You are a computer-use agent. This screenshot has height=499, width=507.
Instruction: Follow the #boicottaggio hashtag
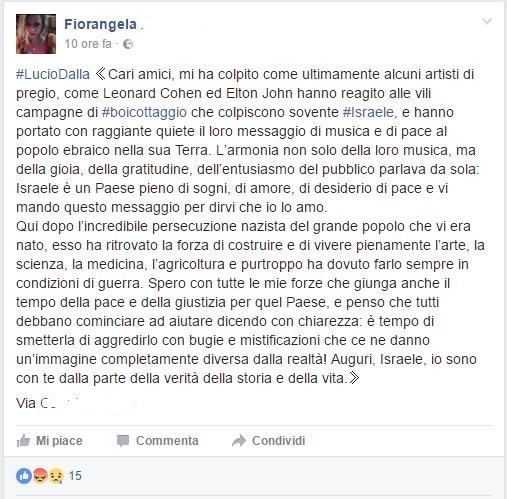[144, 112]
